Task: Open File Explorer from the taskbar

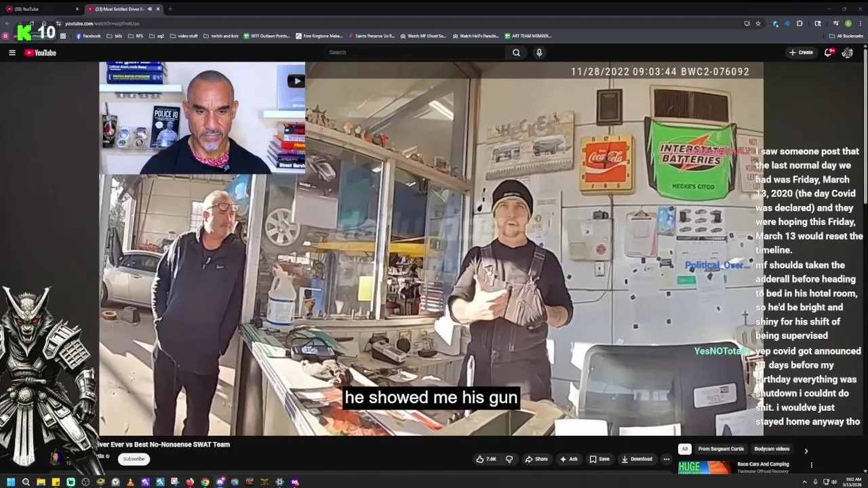Action: (x=41, y=482)
